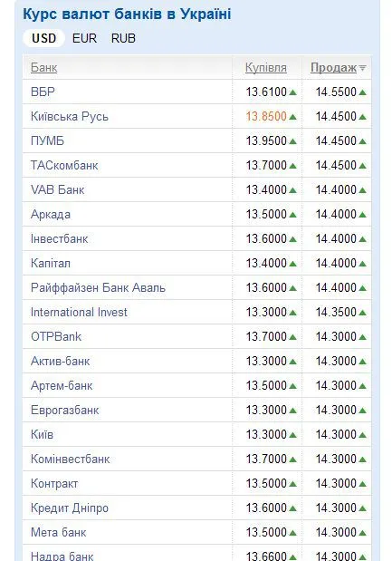Click the Курс валют банків в Україні heading
The width and height of the screenshot is (392, 561).
(x=127, y=15)
